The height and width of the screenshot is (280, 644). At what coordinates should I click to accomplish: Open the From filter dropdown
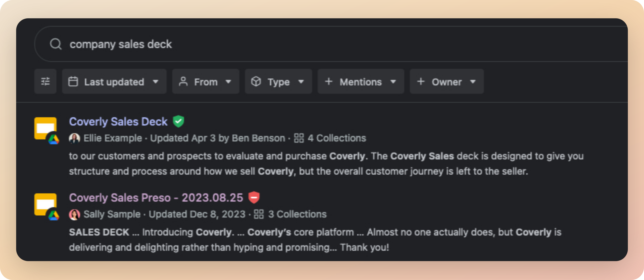tap(205, 82)
